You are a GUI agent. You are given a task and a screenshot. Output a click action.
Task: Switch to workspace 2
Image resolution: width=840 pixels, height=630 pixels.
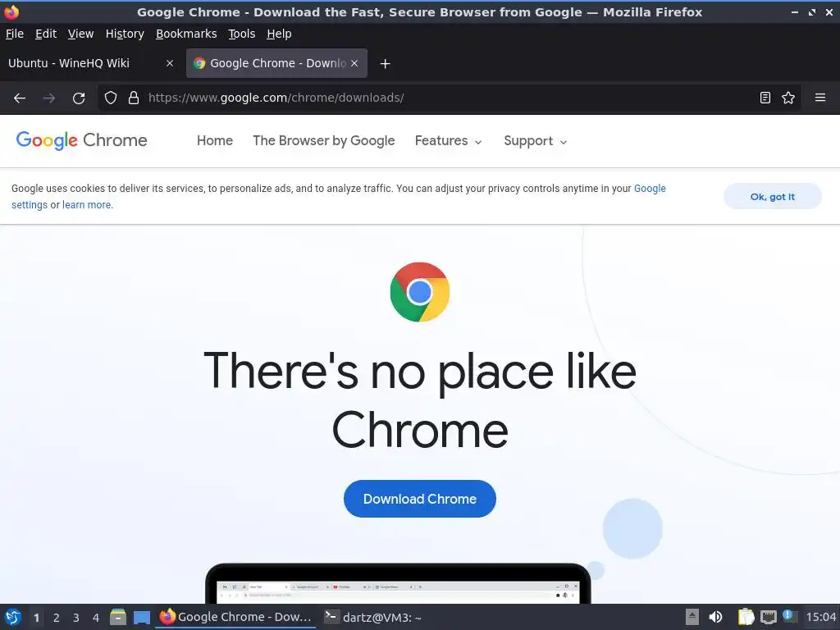click(57, 618)
